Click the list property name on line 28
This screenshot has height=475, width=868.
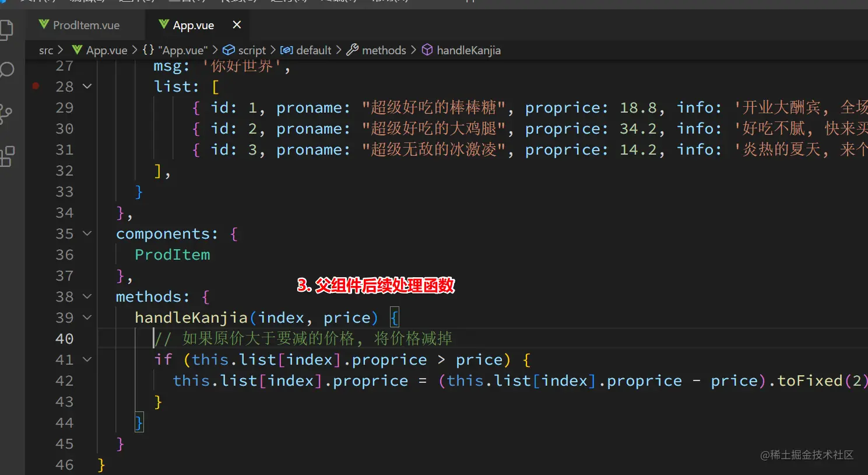click(172, 86)
